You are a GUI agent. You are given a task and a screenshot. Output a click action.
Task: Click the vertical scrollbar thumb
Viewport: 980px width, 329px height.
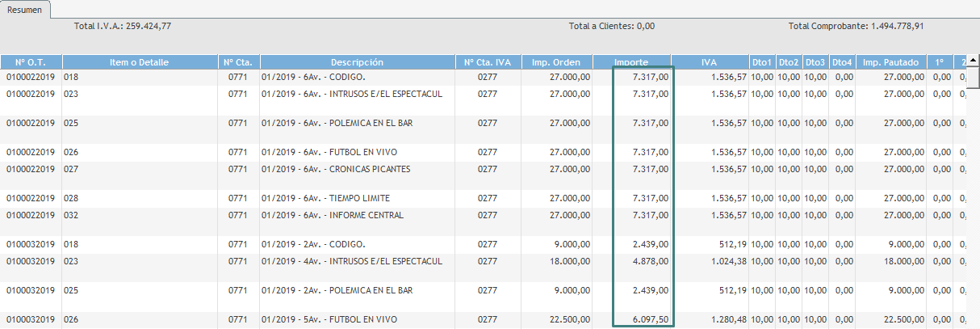click(x=973, y=77)
